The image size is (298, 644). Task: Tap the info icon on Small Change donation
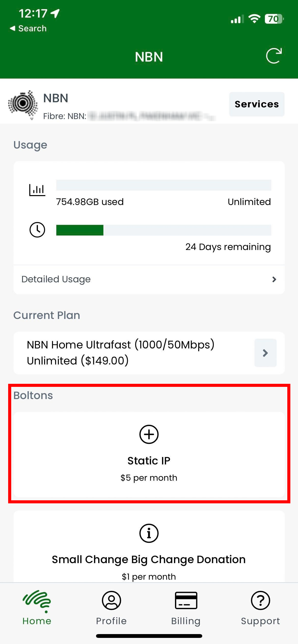pos(149,533)
